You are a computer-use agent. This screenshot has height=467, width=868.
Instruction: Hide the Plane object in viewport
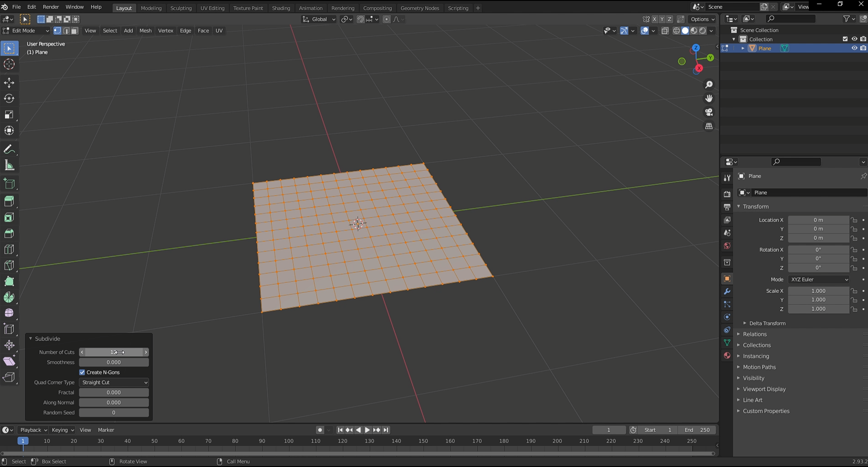coord(854,48)
